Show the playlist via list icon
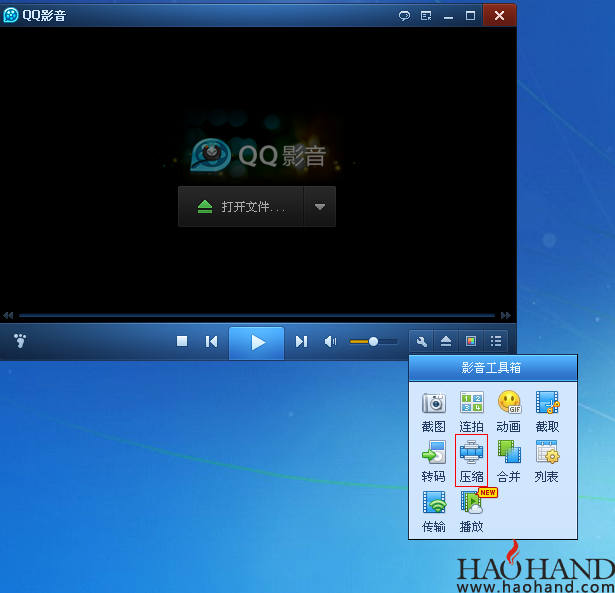 (x=496, y=341)
